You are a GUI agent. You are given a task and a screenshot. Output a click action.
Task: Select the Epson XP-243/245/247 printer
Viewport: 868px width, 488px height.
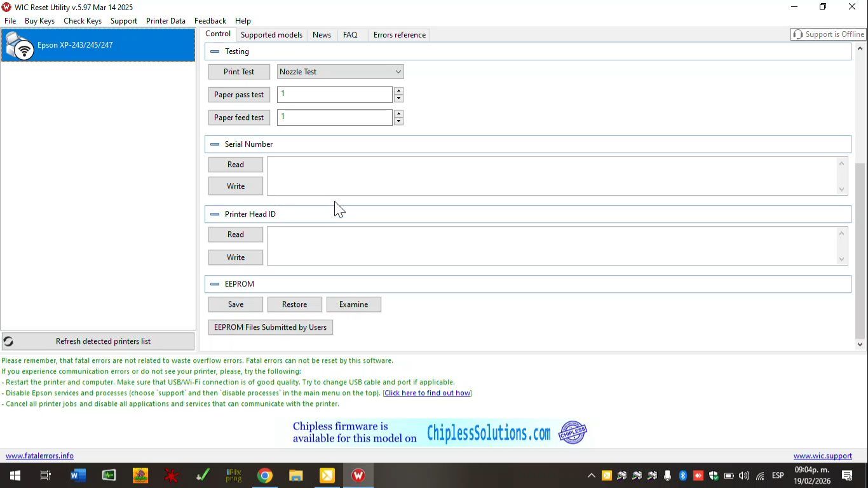pos(98,45)
